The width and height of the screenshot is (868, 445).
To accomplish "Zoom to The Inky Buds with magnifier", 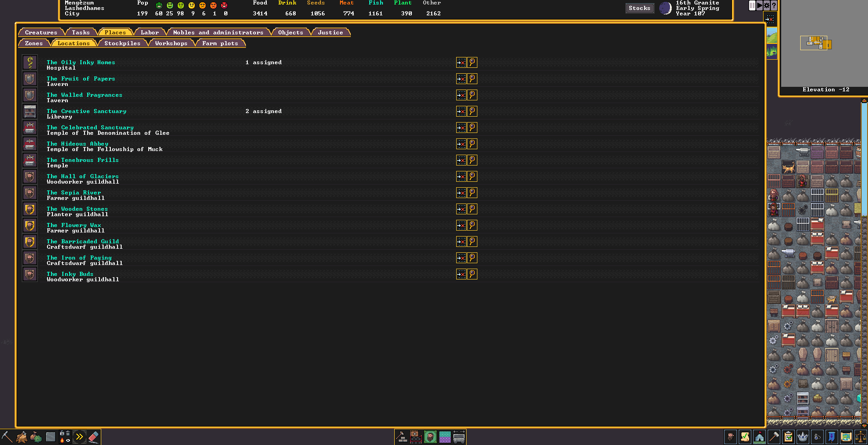I will pyautogui.click(x=472, y=274).
